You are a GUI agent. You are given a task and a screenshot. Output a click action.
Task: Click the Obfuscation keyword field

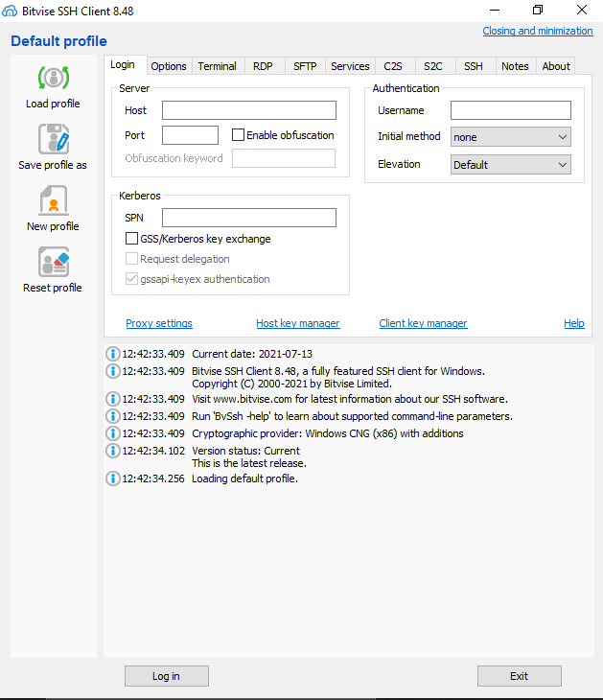tap(284, 158)
